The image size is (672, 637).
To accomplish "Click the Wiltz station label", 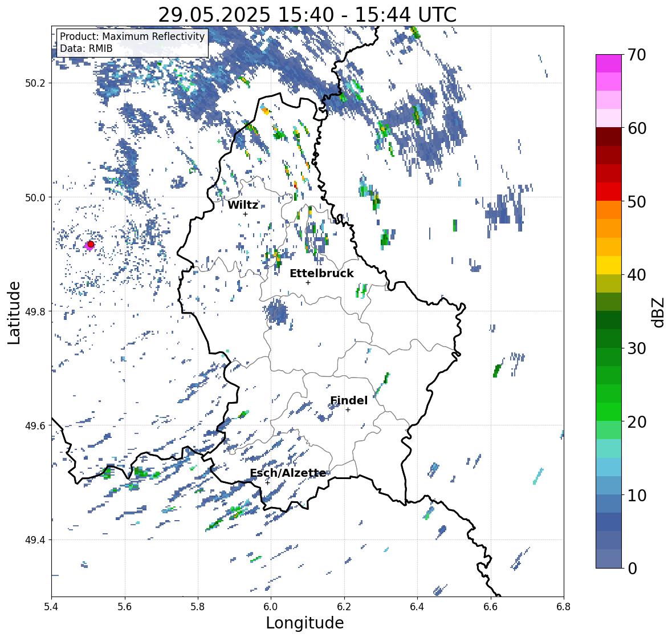I will coord(243,205).
